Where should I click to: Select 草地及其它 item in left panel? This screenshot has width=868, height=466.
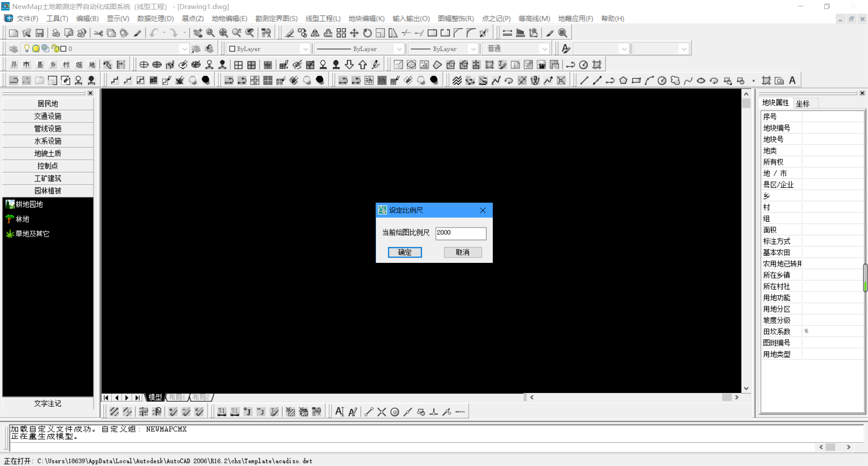pyautogui.click(x=32, y=234)
